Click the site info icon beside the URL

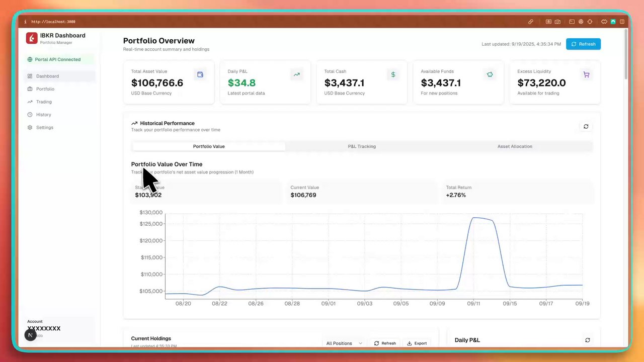point(25,22)
